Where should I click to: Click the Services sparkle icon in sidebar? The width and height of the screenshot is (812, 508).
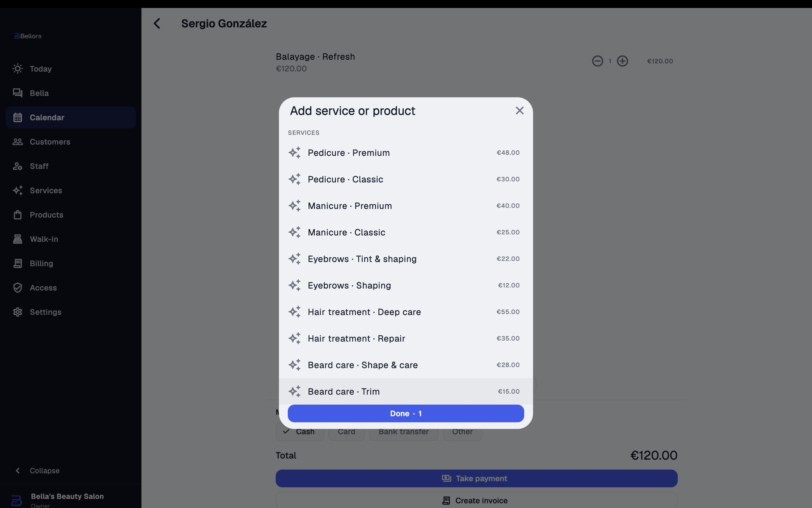(x=17, y=190)
